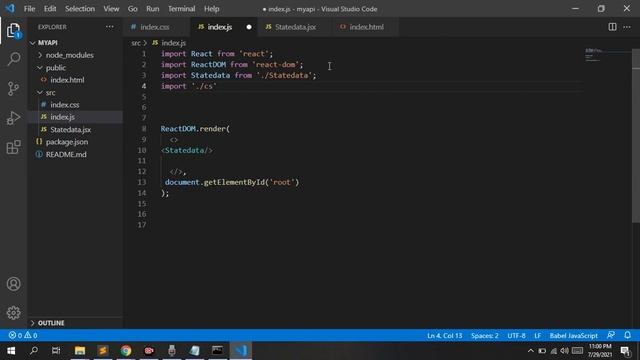This screenshot has height=360, width=640.
Task: Open Sublime Text from the taskbar
Action: pyautogui.click(x=103, y=351)
